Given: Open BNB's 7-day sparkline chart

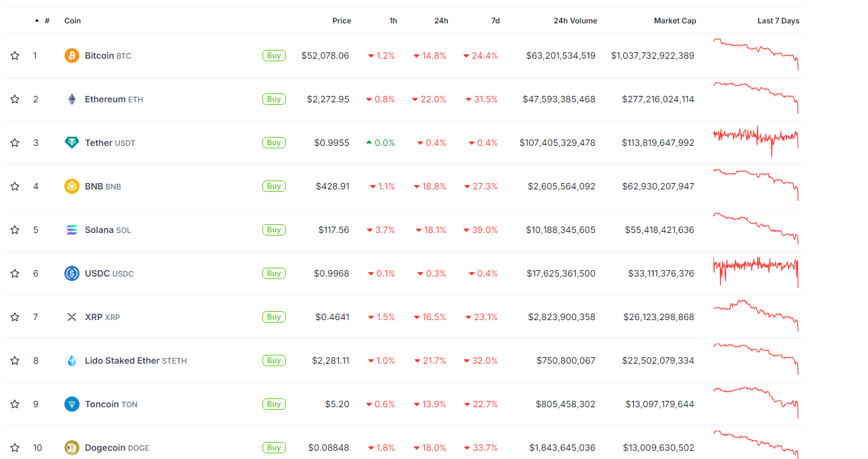Looking at the screenshot, I should coord(756,184).
